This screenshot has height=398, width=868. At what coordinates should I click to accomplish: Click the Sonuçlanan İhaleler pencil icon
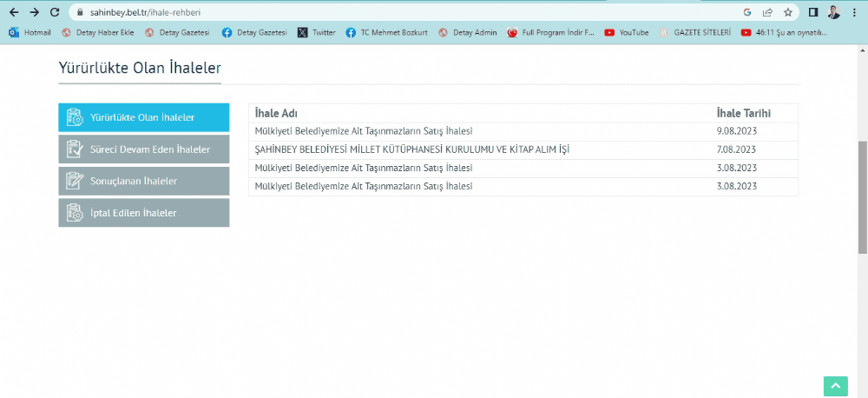pyautogui.click(x=75, y=182)
